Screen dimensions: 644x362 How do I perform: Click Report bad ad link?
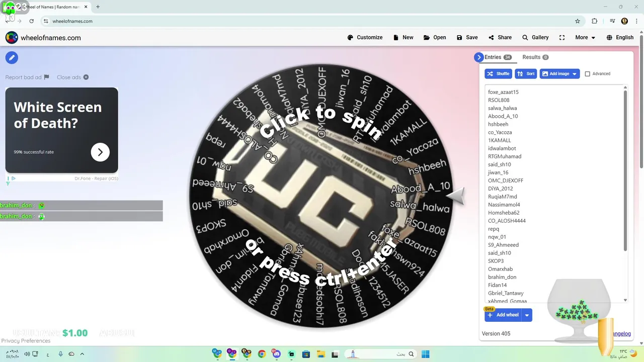pos(27,77)
